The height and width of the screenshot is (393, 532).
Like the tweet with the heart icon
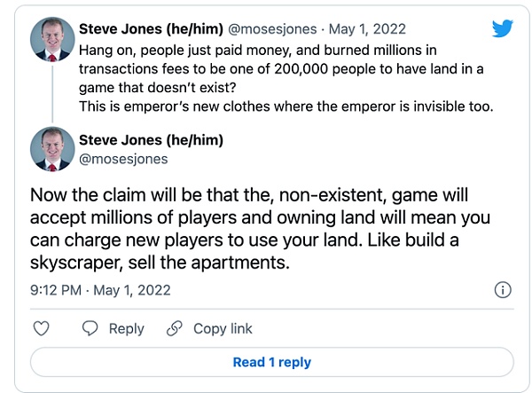[x=42, y=328]
